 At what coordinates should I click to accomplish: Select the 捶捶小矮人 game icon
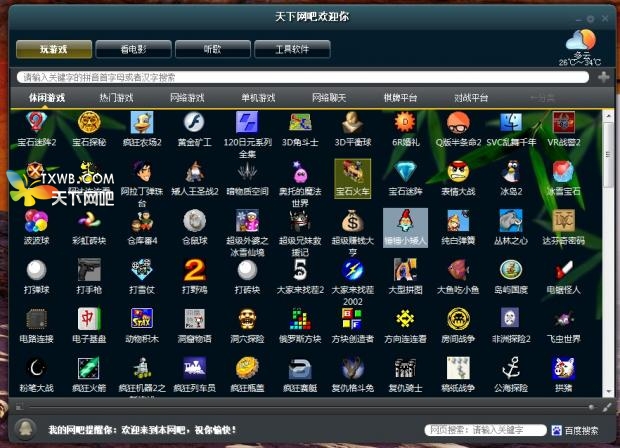coord(405,228)
